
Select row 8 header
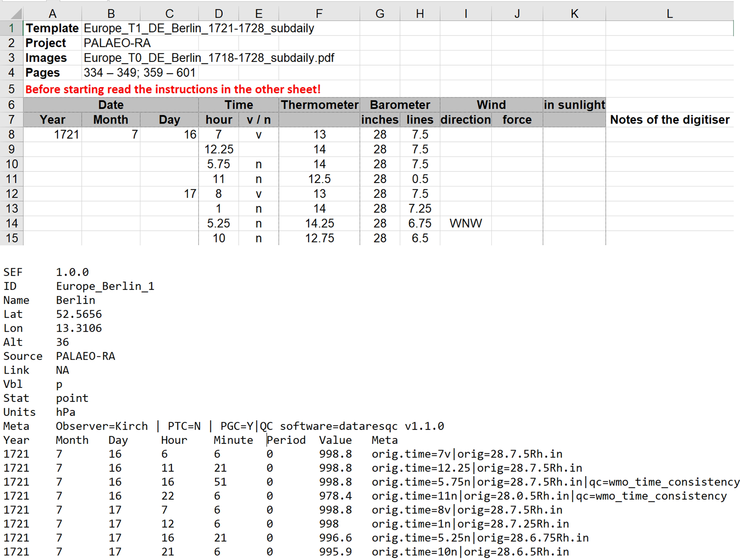pos(11,135)
